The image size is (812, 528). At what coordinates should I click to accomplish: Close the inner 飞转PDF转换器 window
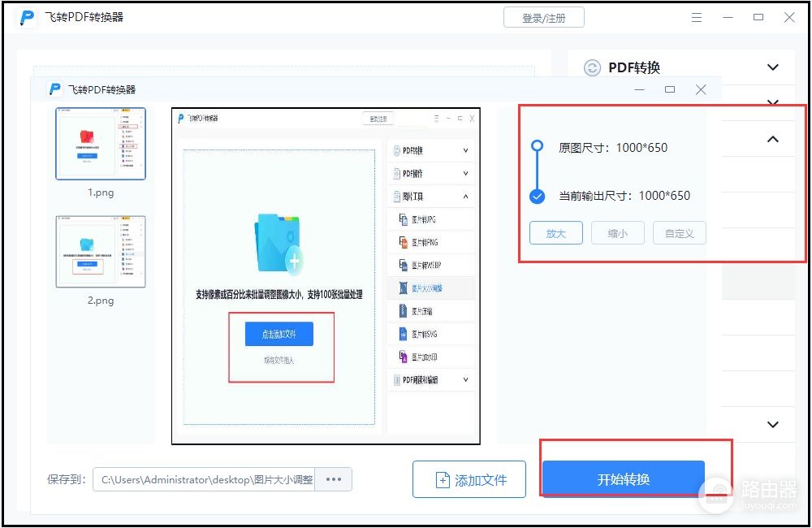pyautogui.click(x=701, y=89)
